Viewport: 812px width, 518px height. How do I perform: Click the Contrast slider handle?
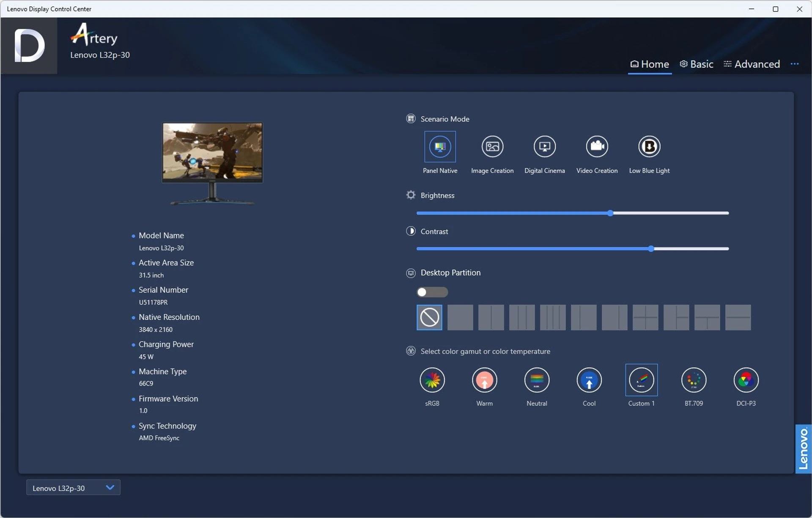click(x=651, y=249)
